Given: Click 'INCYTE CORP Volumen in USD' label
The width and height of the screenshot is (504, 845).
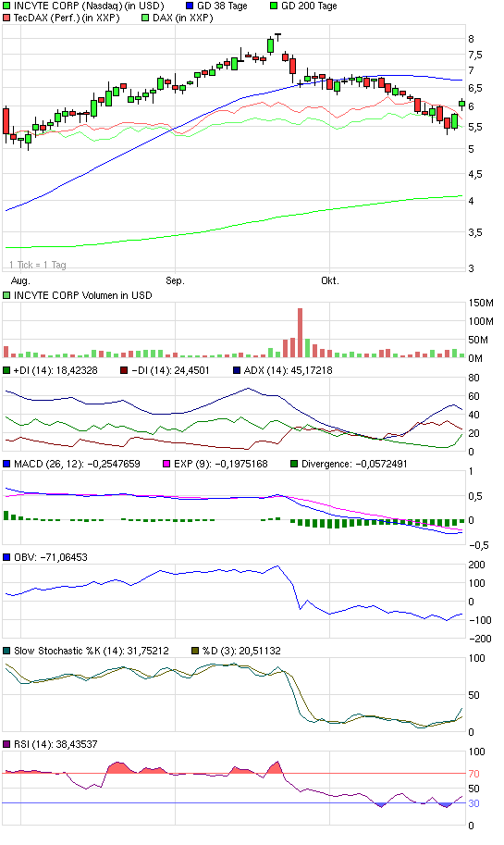Looking at the screenshot, I should tap(83, 295).
